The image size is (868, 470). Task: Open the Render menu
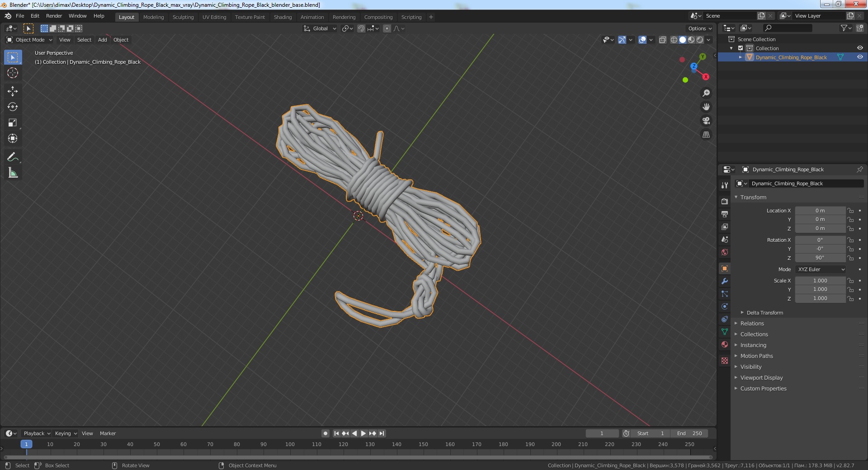tap(54, 16)
